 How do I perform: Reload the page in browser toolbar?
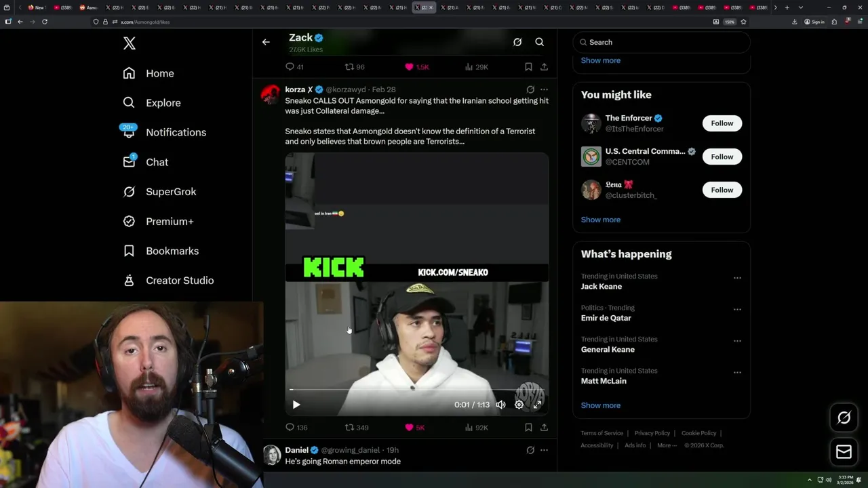coord(45,22)
